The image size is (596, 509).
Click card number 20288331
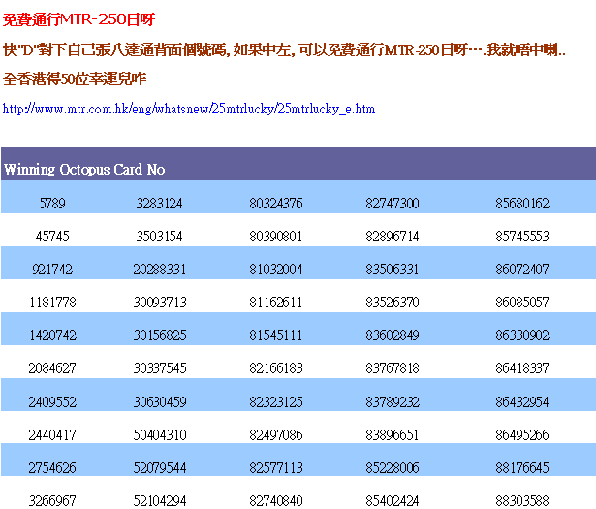(x=160, y=269)
